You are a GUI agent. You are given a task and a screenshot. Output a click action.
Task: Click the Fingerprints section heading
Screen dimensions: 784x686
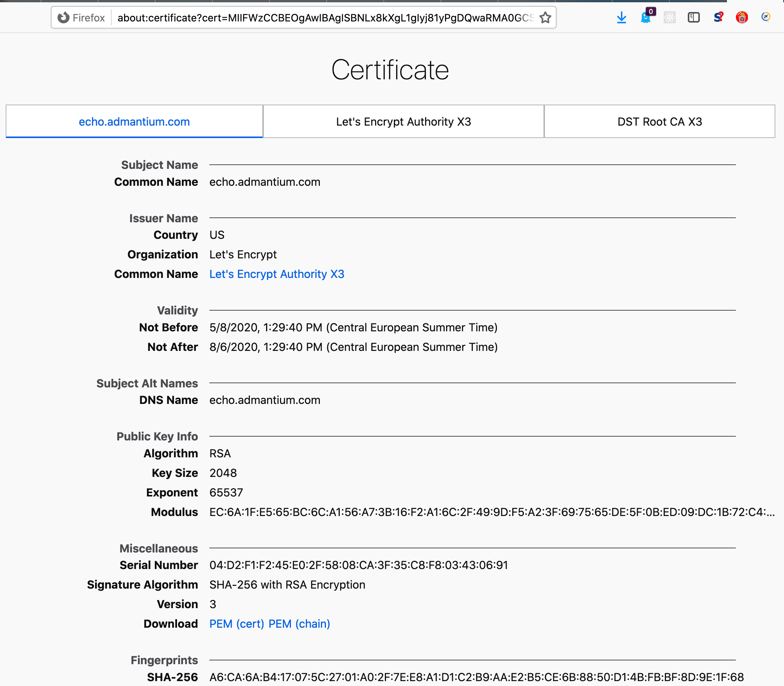(x=165, y=660)
